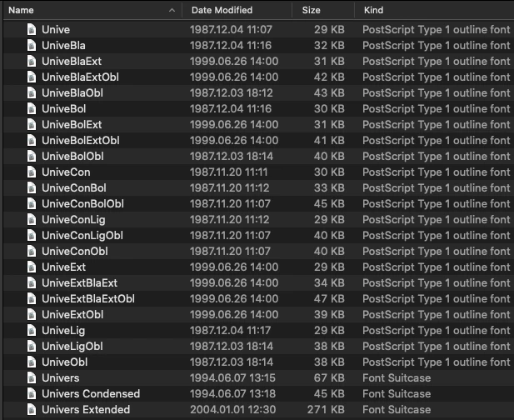Click the UniveExtBlaExt file icon
The width and height of the screenshot is (514, 420).
(x=32, y=283)
